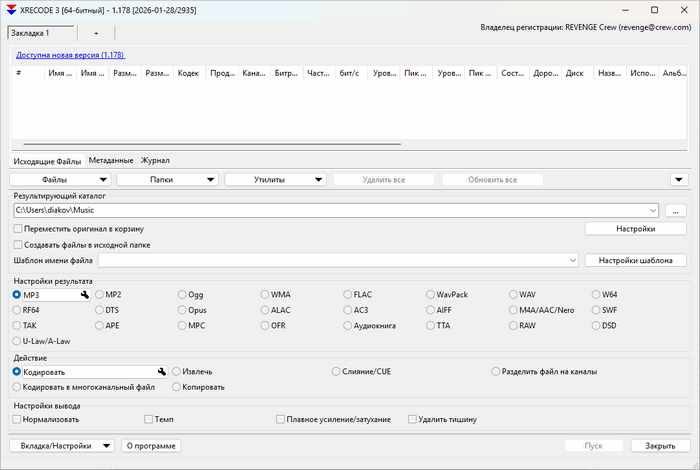
Task: Enable Нормализовать checkbox
Action: pos(17,419)
